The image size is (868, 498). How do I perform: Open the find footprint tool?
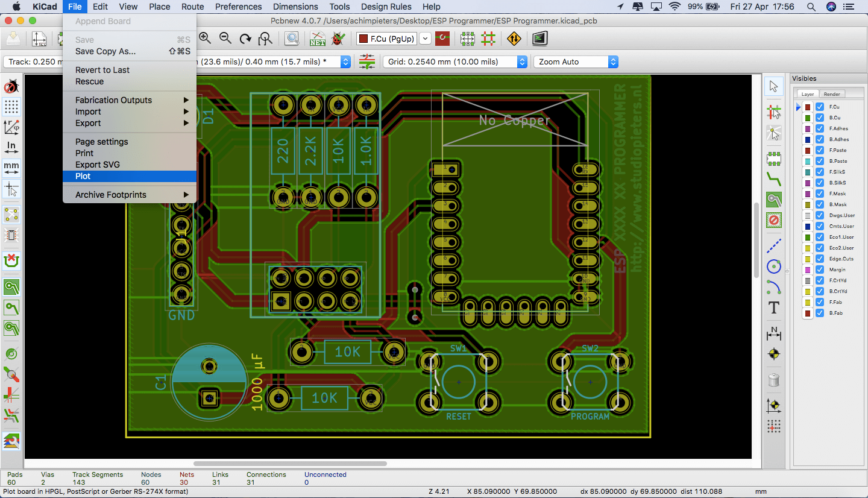(292, 39)
